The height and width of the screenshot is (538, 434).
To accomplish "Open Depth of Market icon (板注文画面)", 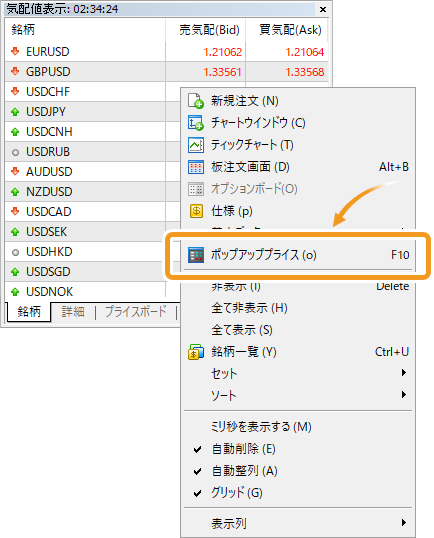I will (196, 167).
